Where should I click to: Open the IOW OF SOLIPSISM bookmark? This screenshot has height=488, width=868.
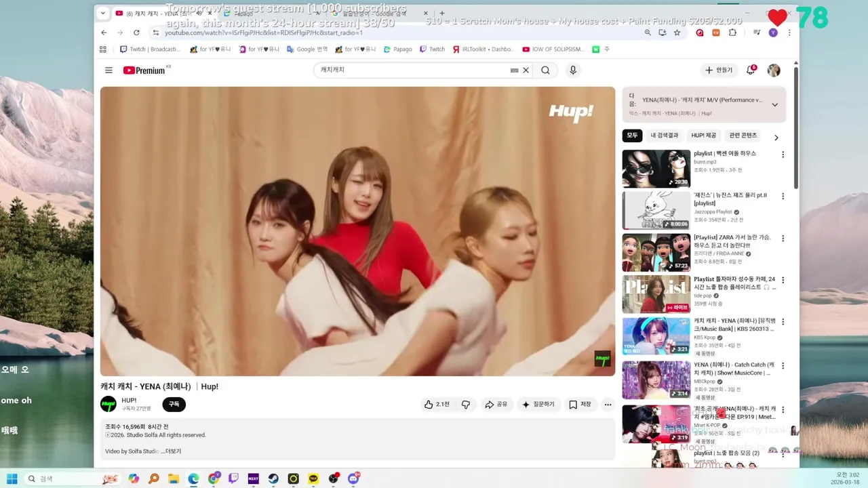tap(553, 49)
